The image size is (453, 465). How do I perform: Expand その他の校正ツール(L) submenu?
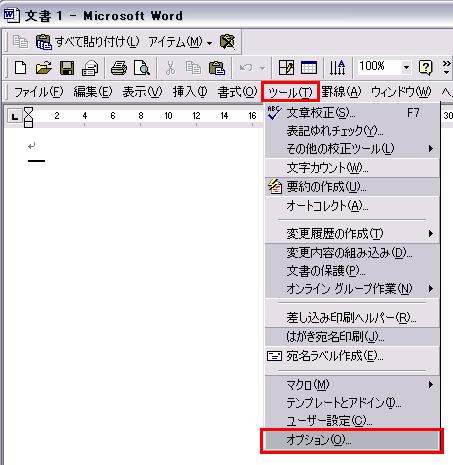[352, 149]
